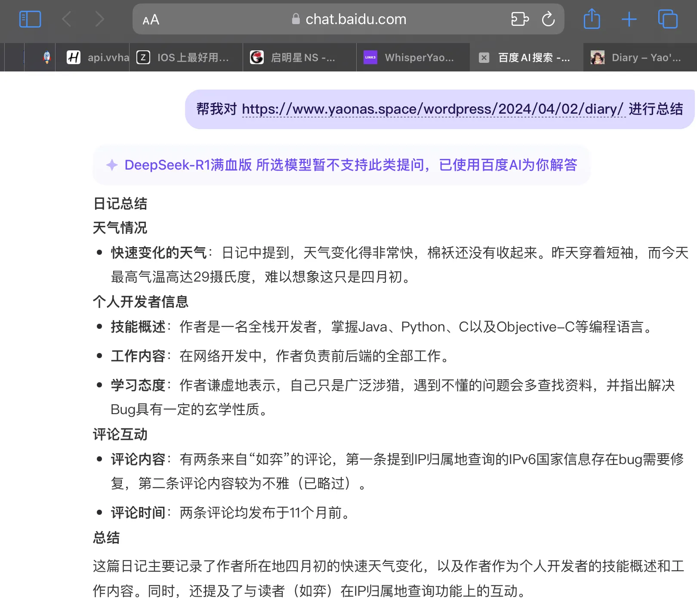Image resolution: width=697 pixels, height=616 pixels.
Task: Open a new tab with the plus icon
Action: pos(629,19)
